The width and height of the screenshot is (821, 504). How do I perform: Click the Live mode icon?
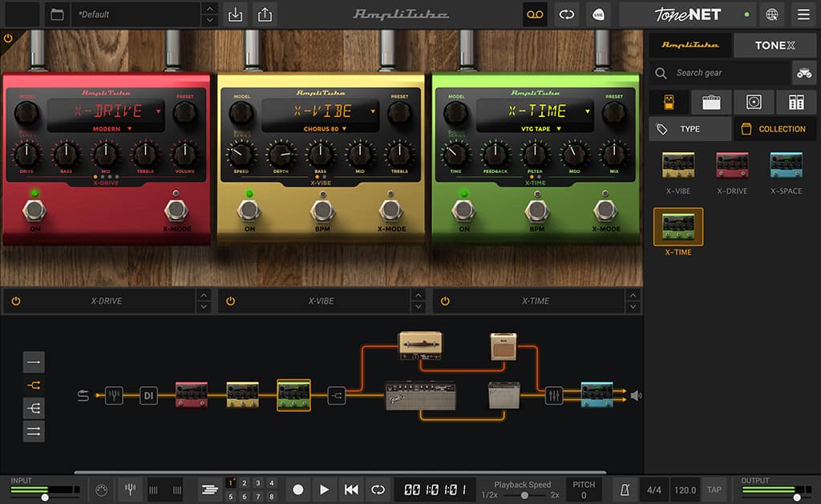tap(598, 14)
